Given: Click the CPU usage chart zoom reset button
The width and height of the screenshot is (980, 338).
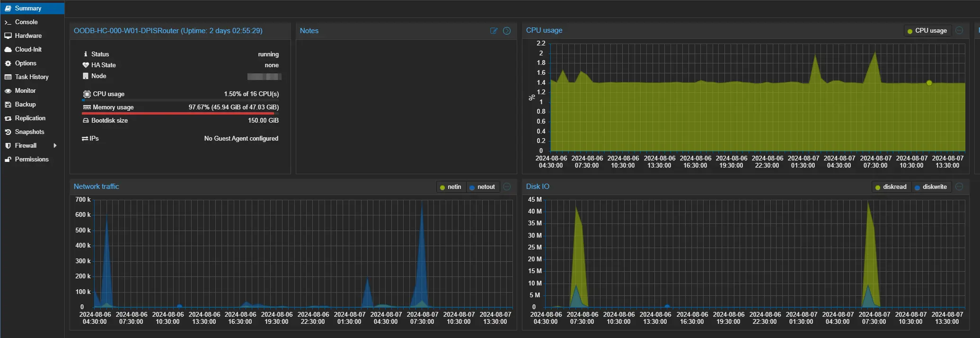Looking at the screenshot, I should click(959, 30).
